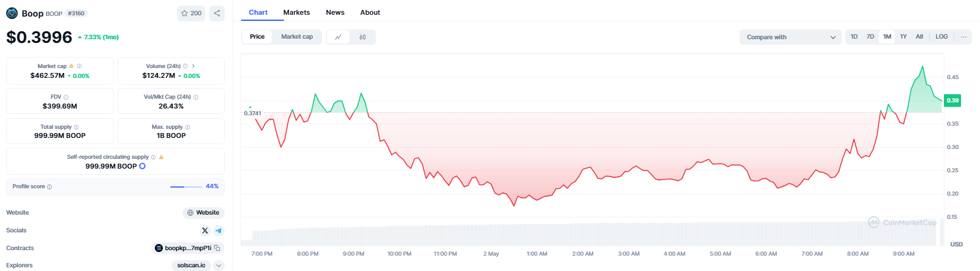Show Vol/Mkt Cap info icon

(196, 97)
